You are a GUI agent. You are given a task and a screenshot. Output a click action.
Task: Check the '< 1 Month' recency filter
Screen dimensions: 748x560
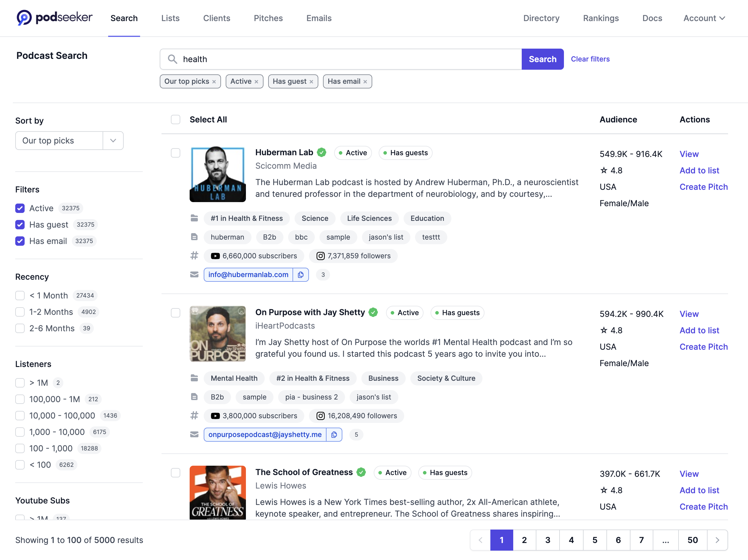point(20,296)
